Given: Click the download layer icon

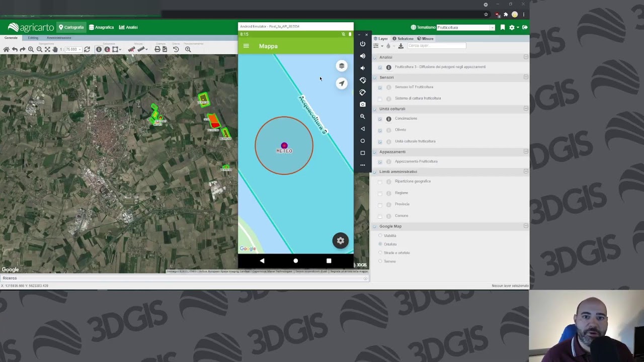Looking at the screenshot, I should point(401,46).
